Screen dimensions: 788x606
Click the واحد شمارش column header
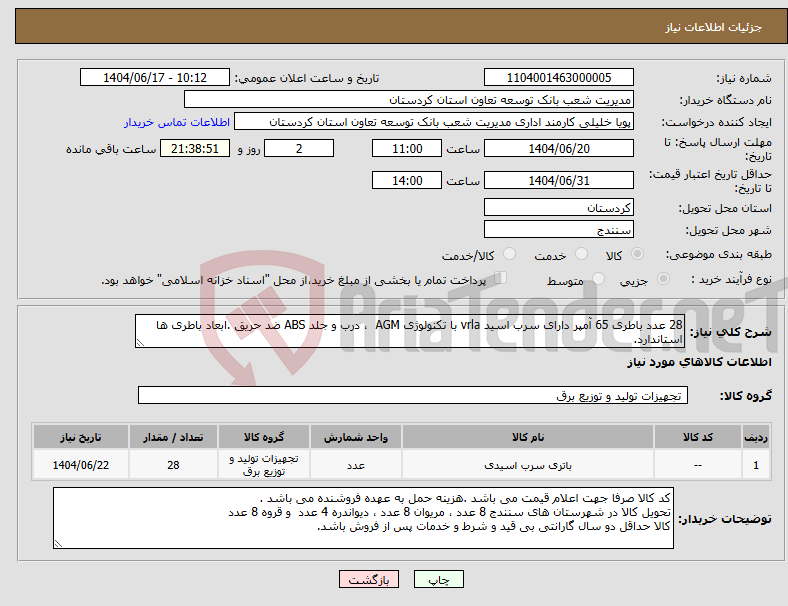tap(356, 437)
